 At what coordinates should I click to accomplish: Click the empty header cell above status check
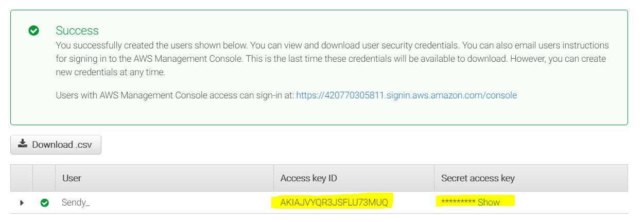[x=44, y=178]
